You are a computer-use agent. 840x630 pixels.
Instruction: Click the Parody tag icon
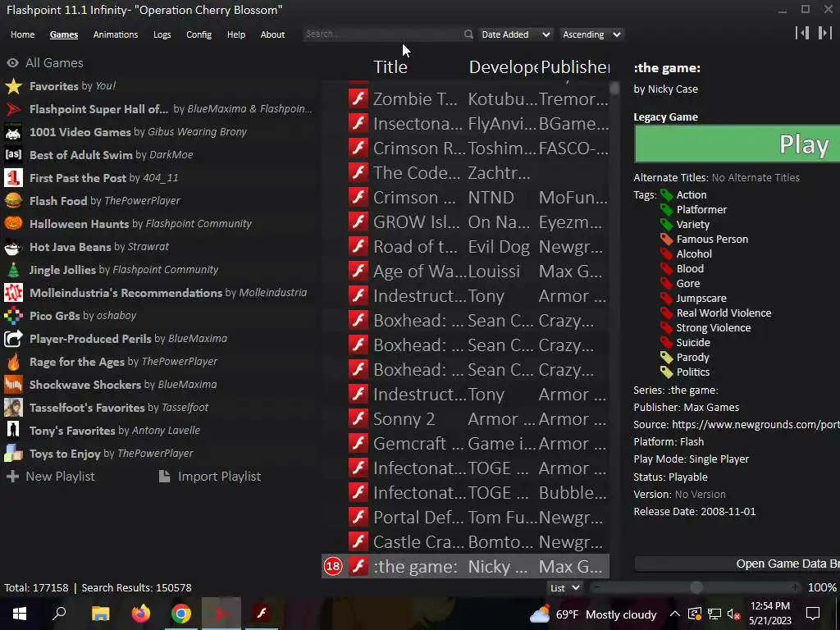[666, 358]
